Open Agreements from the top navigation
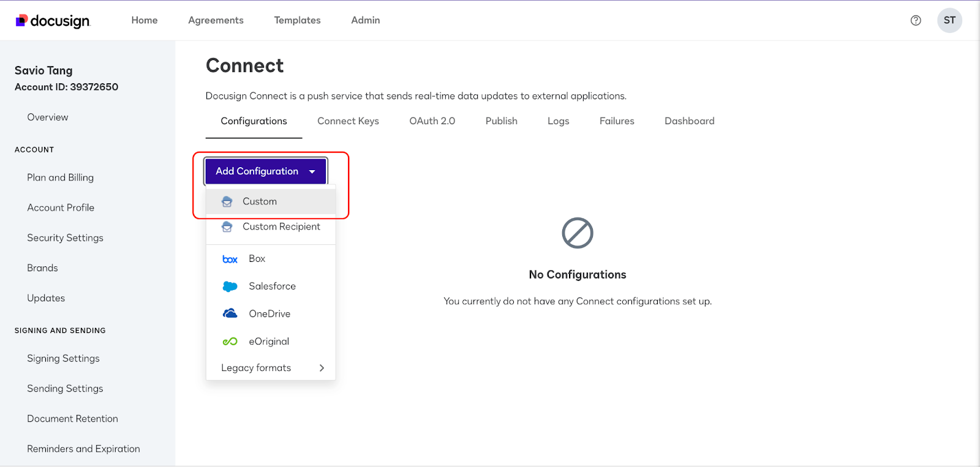980x467 pixels. click(216, 20)
